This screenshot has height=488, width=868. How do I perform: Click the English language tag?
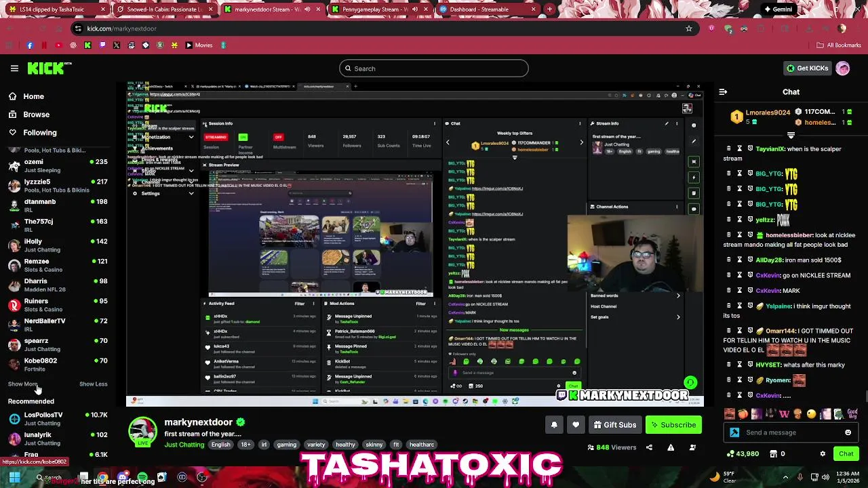click(x=220, y=445)
